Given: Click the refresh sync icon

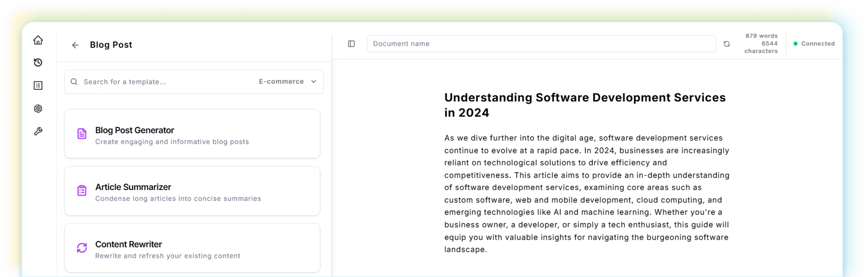Looking at the screenshot, I should coord(726,44).
